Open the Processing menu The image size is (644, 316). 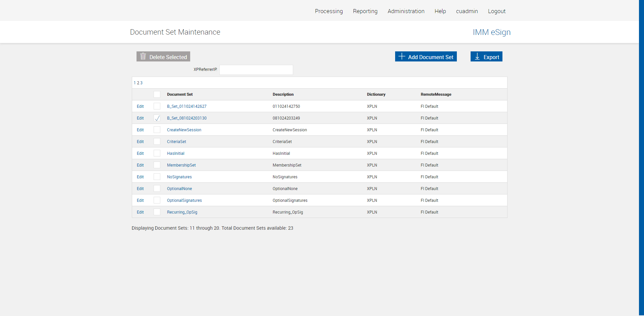point(329,11)
